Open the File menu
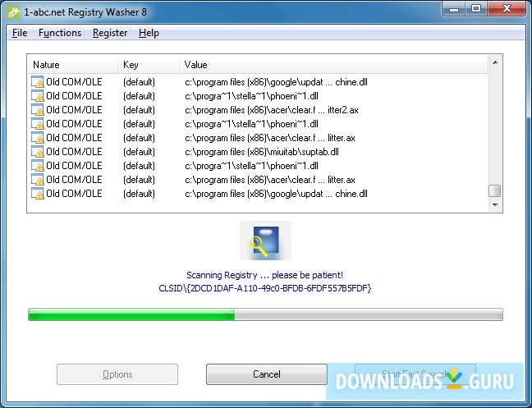The width and height of the screenshot is (532, 408). click(20, 33)
